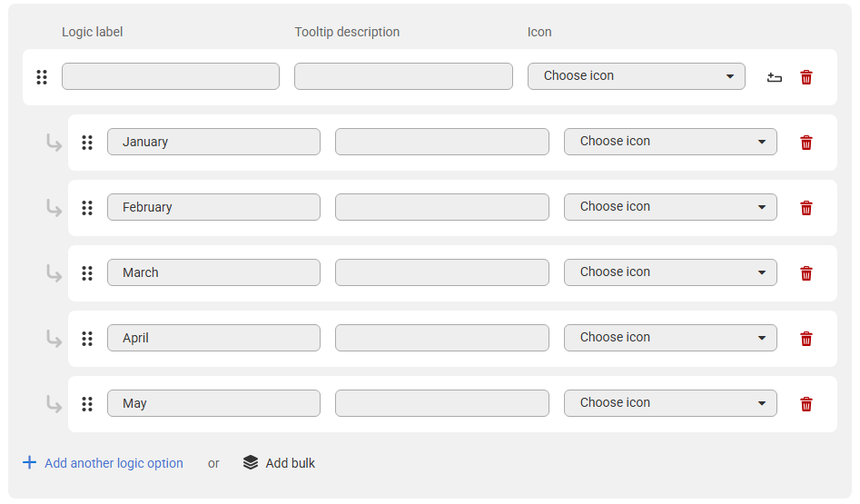Open the Choose icon dropdown for January
The height and width of the screenshot is (504, 860).
click(x=670, y=142)
